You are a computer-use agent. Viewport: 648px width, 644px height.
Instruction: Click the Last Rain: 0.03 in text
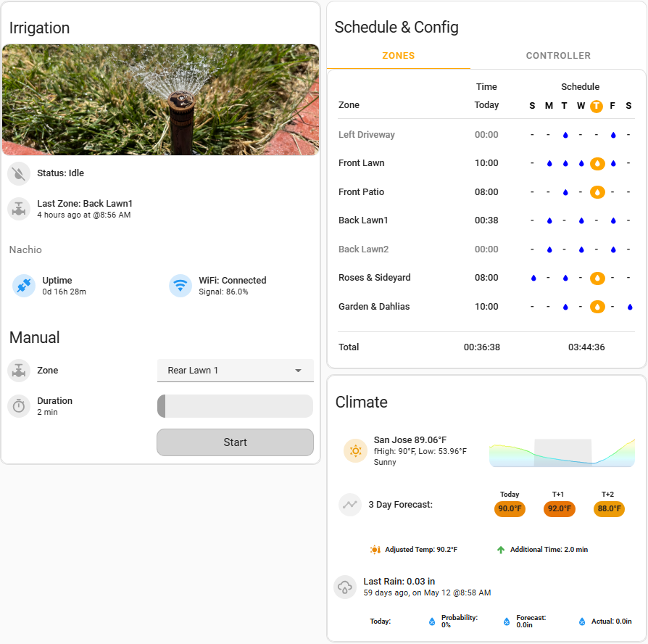399,582
